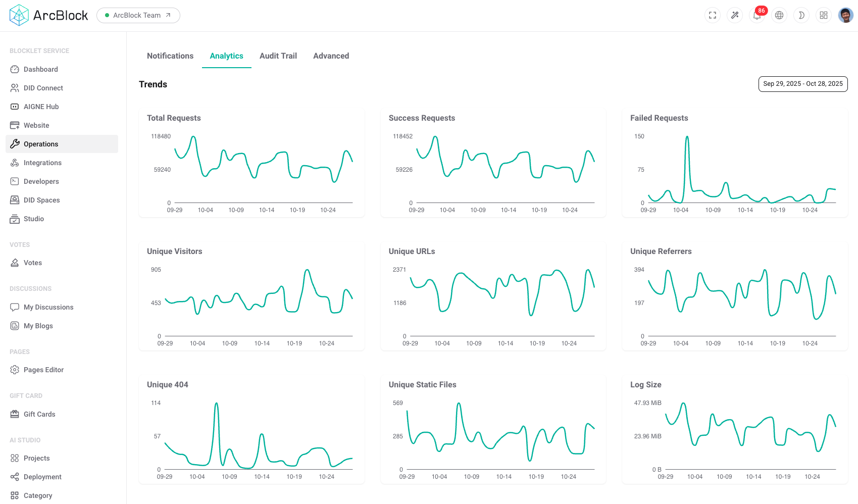858x504 pixels.
Task: Open the apps grid launcher
Action: (x=824, y=15)
